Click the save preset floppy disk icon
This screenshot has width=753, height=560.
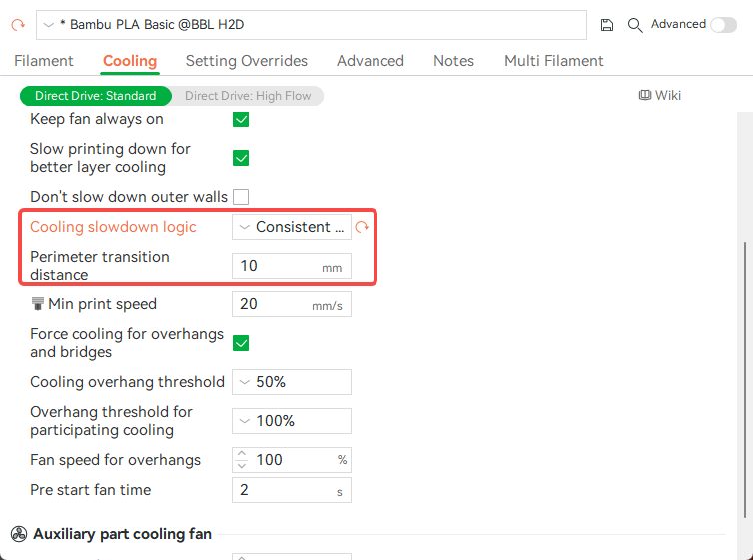pos(607,25)
